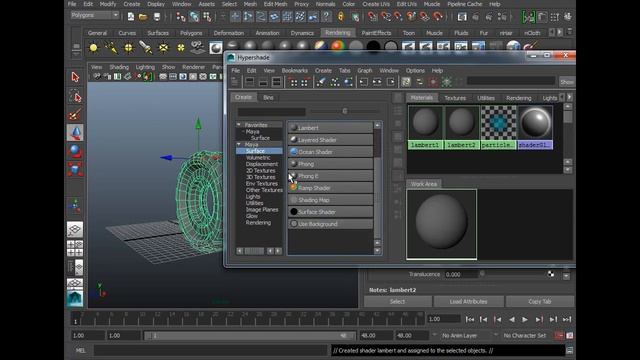Screen dimensions: 640x360
Task: Adjust Hypershade create bar icon size slider
Action: coord(345,111)
